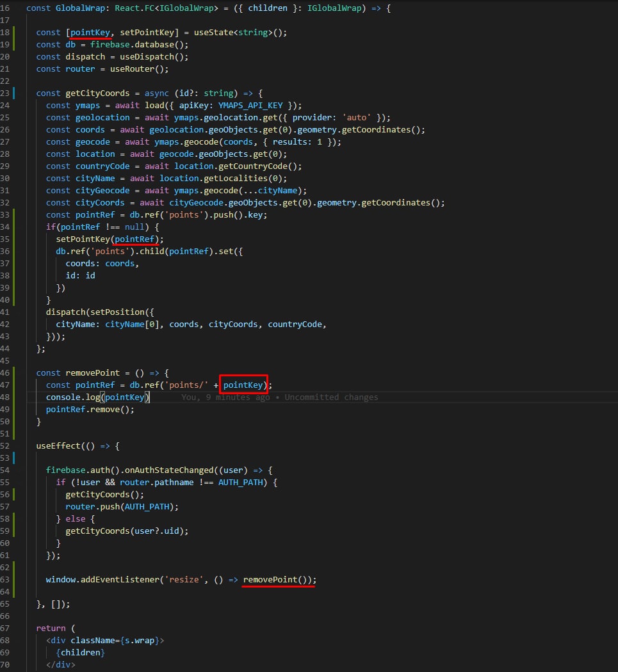The width and height of the screenshot is (618, 672).
Task: Click user?.uid argument on line 59
Action: pyautogui.click(x=156, y=531)
